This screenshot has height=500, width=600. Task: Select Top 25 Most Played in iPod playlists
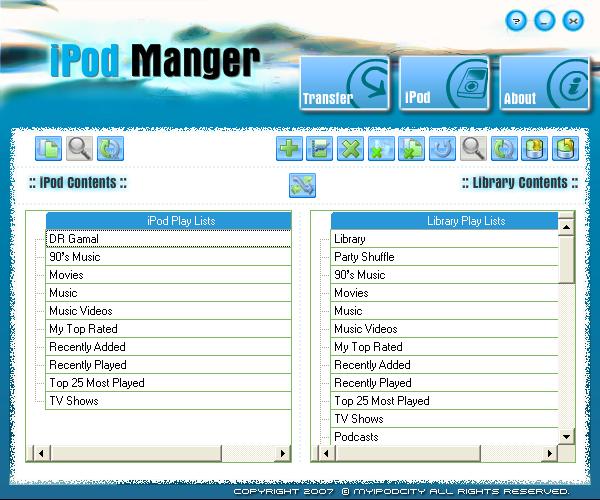[x=168, y=383]
